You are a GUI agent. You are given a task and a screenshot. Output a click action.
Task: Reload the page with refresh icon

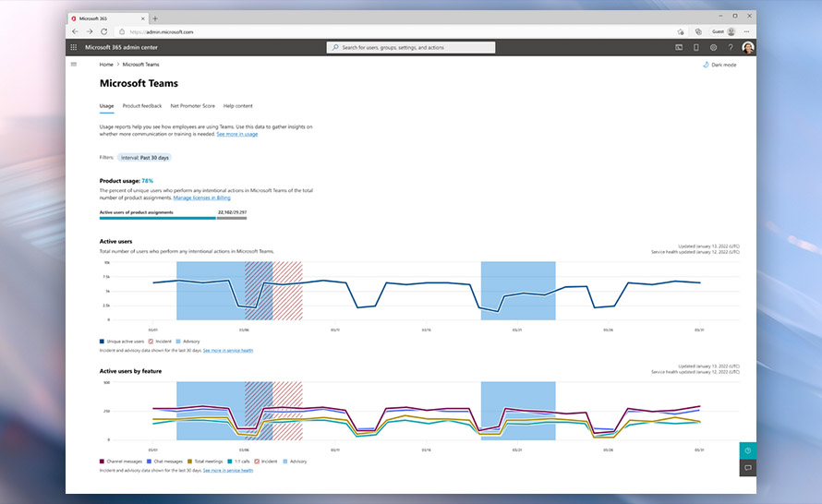coord(103,32)
